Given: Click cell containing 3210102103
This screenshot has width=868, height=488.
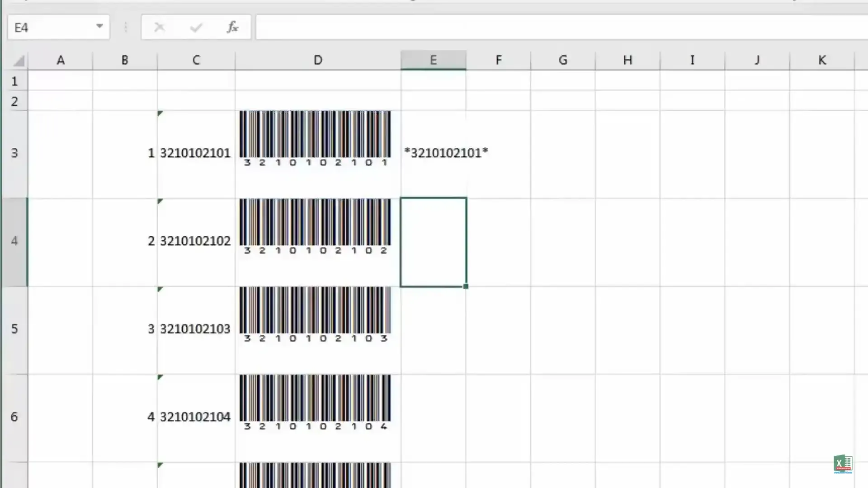Looking at the screenshot, I should click(x=196, y=329).
